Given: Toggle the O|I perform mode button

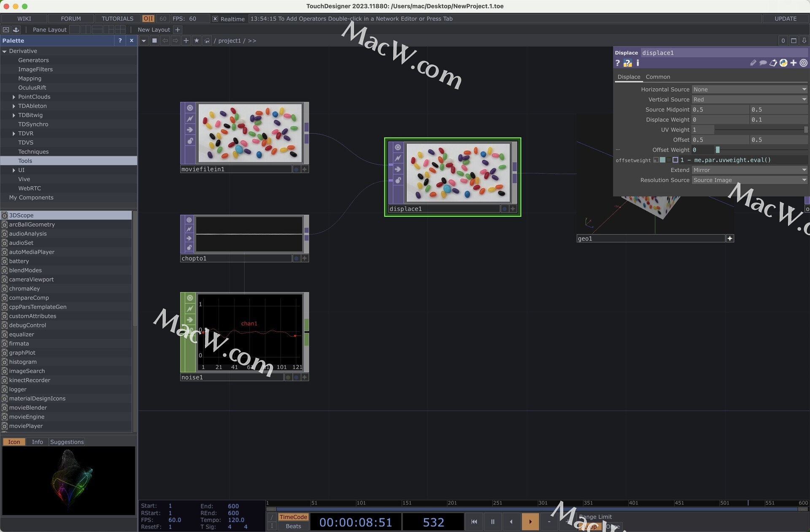Looking at the screenshot, I should point(148,19).
